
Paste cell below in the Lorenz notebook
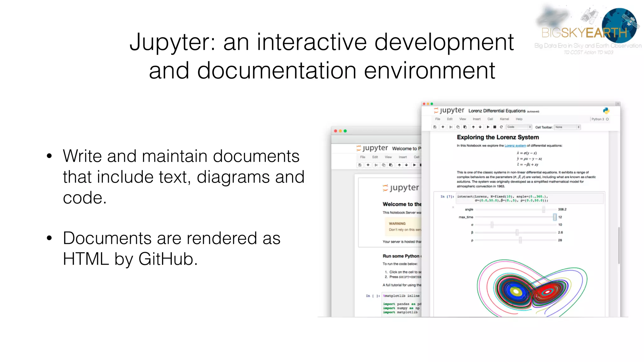pyautogui.click(x=465, y=127)
